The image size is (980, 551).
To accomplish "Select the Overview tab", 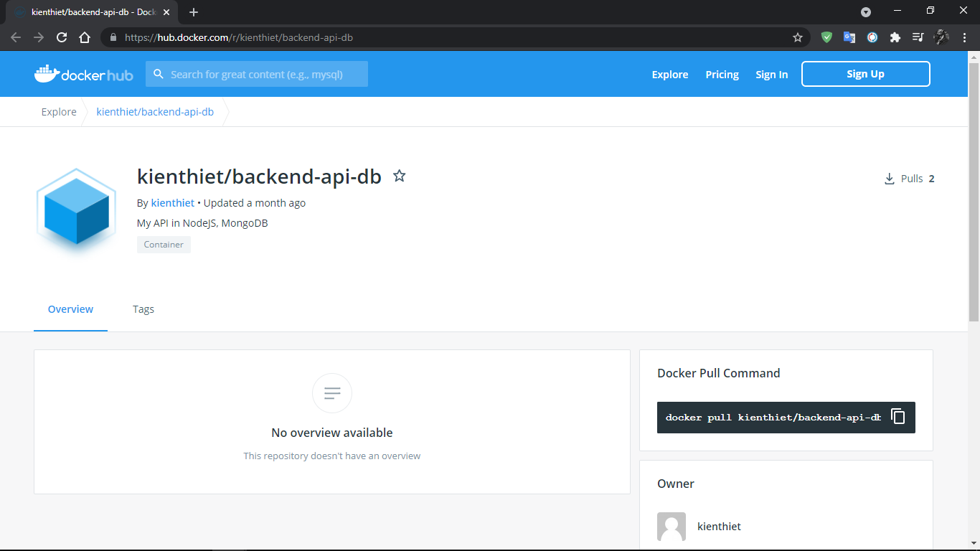I will (x=70, y=309).
